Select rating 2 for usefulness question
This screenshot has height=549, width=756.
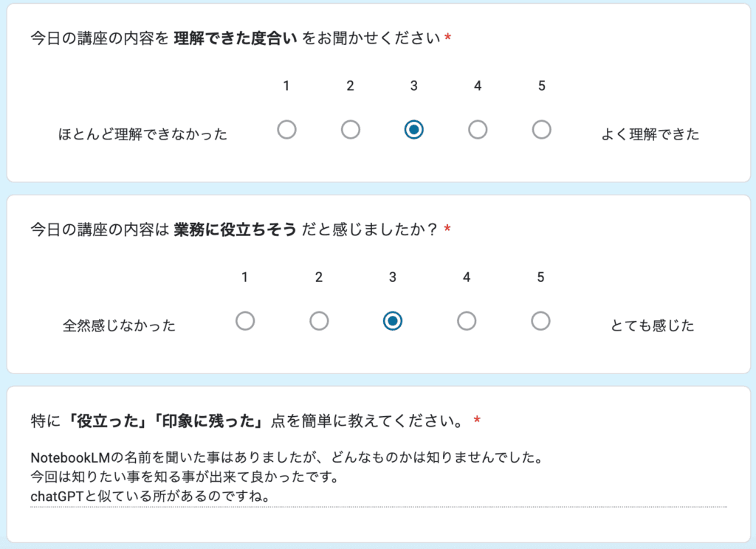pyautogui.click(x=319, y=321)
